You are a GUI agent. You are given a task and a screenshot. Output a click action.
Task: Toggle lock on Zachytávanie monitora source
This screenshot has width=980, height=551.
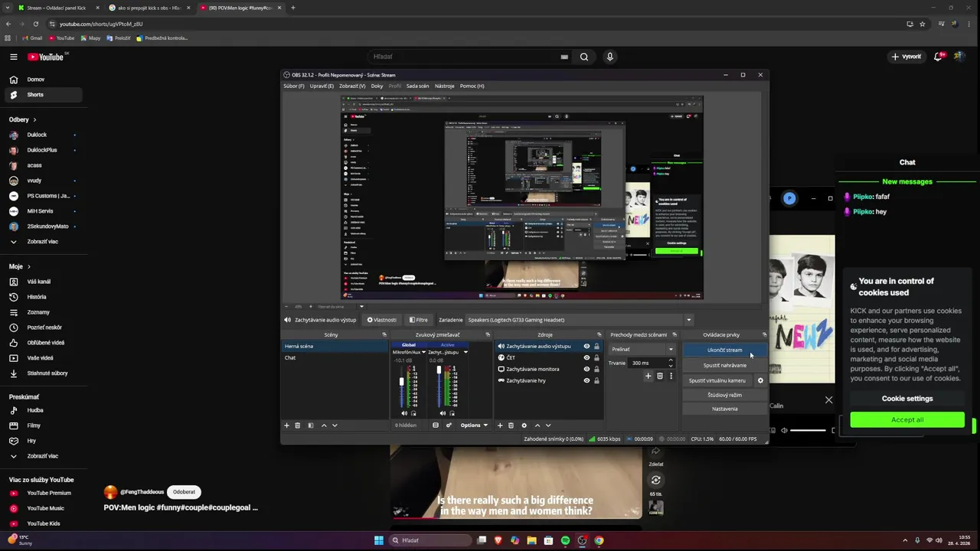596,369
